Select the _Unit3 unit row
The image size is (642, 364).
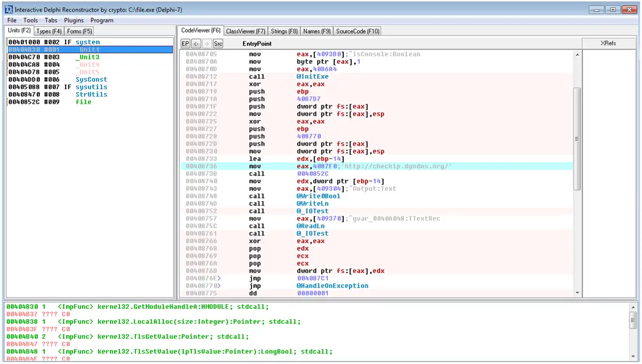[x=90, y=57]
